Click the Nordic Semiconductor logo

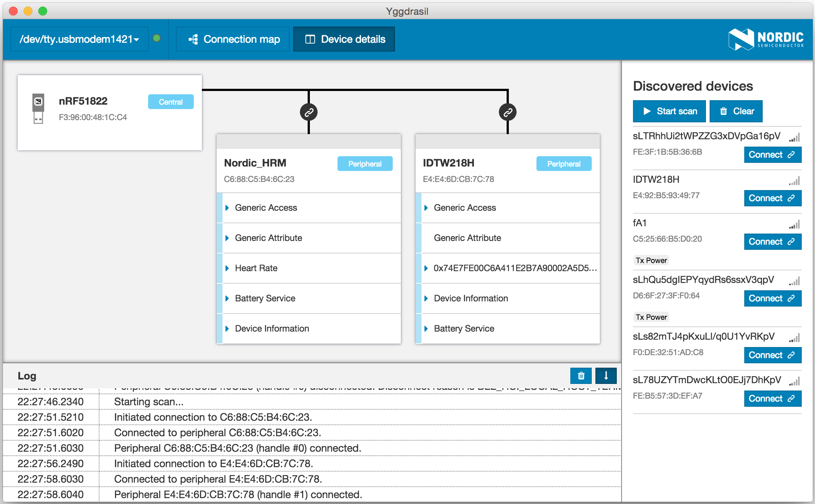766,39
